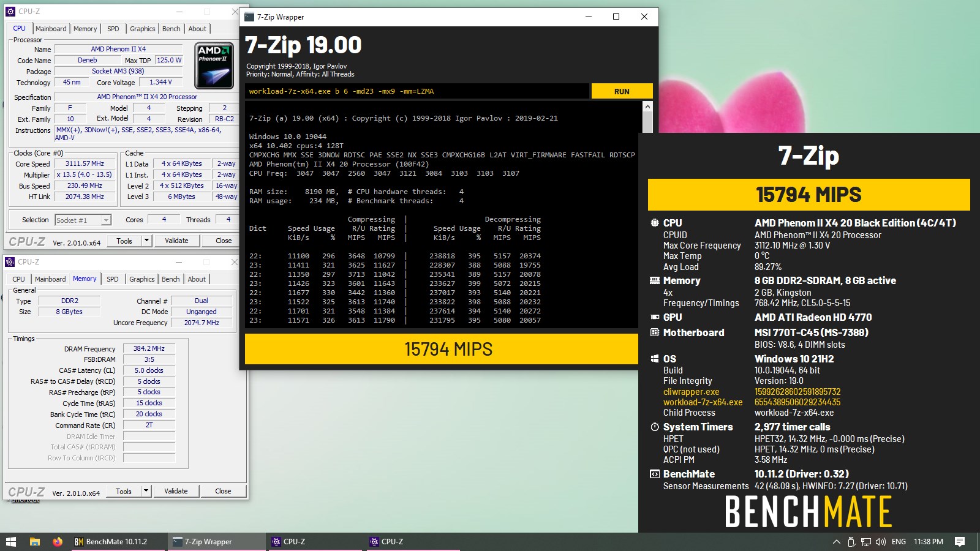
Task: Switch to SPD tab in top CPU-Z window
Action: [x=113, y=29]
